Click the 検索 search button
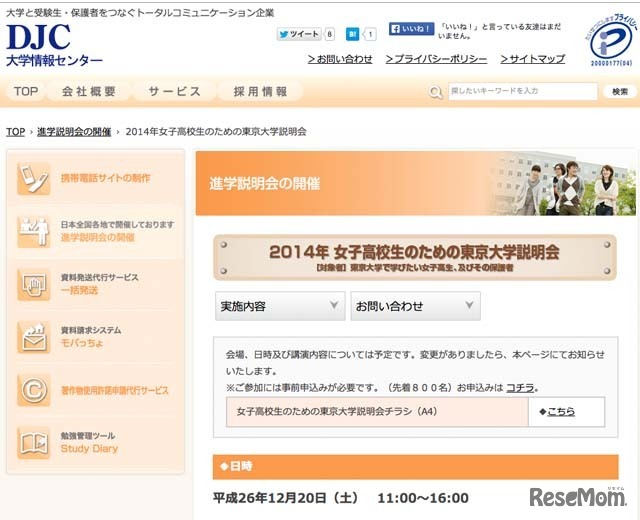The image size is (640, 520). [620, 92]
